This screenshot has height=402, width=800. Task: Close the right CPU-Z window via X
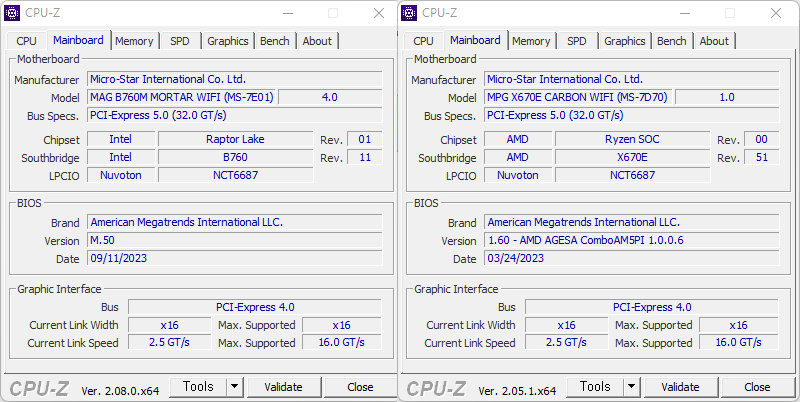pos(776,13)
